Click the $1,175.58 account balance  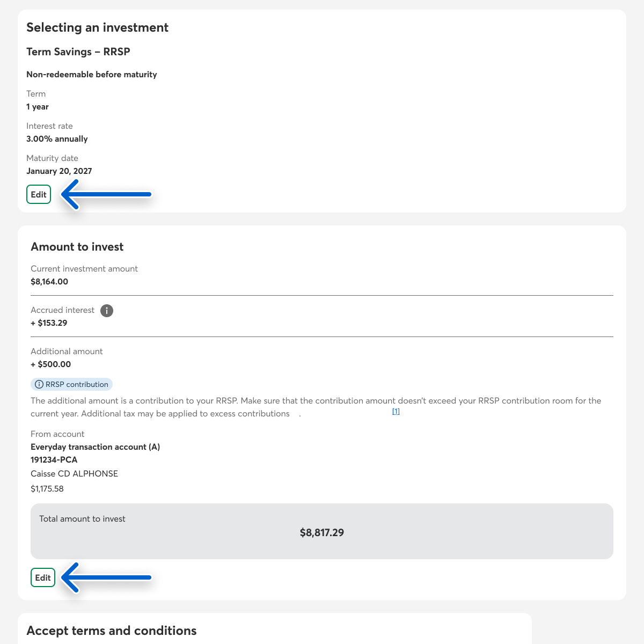tap(47, 489)
